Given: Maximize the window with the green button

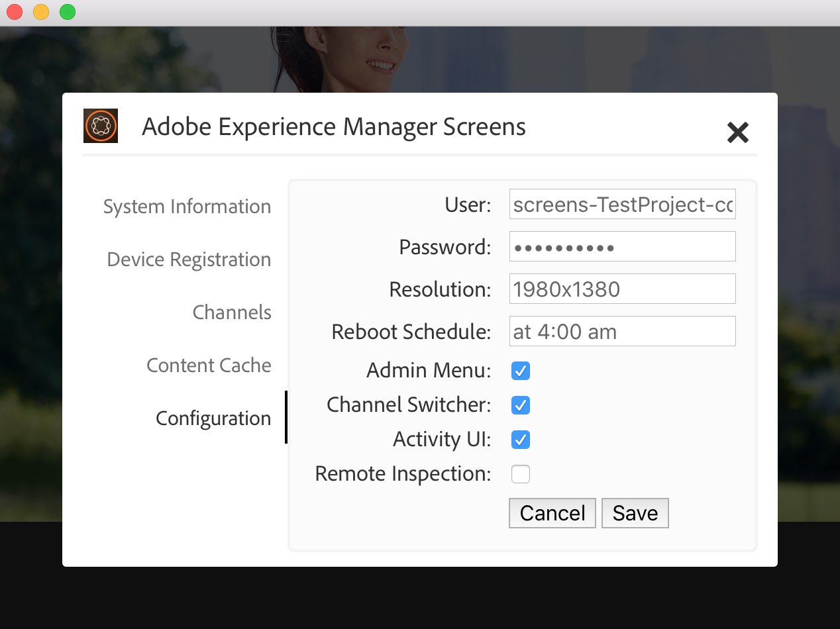Looking at the screenshot, I should 68,12.
